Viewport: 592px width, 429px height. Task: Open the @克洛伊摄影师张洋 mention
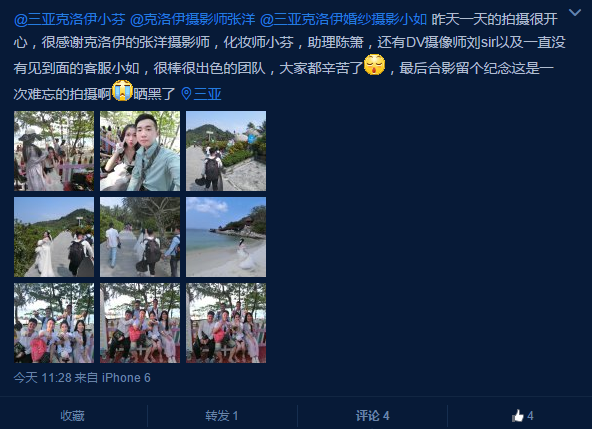193,19
